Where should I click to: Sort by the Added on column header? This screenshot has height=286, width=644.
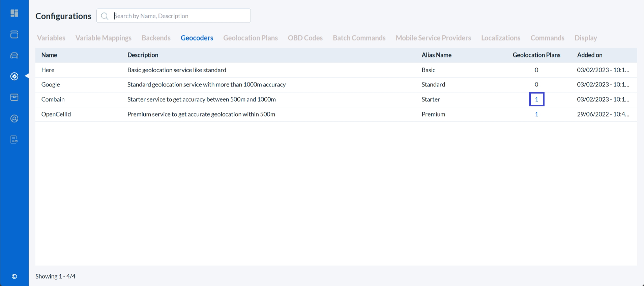coord(590,55)
